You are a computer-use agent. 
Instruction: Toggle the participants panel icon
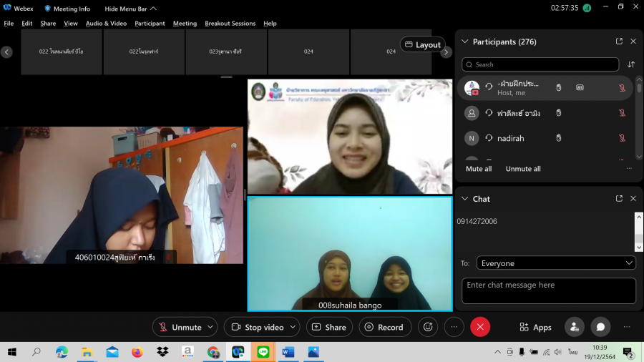click(574, 327)
